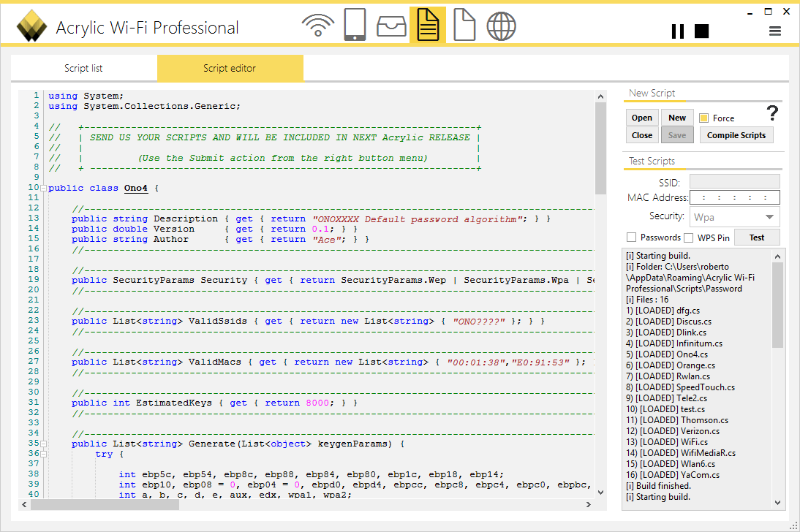Open the globe web icon
This screenshot has height=532, width=800.
501,26
